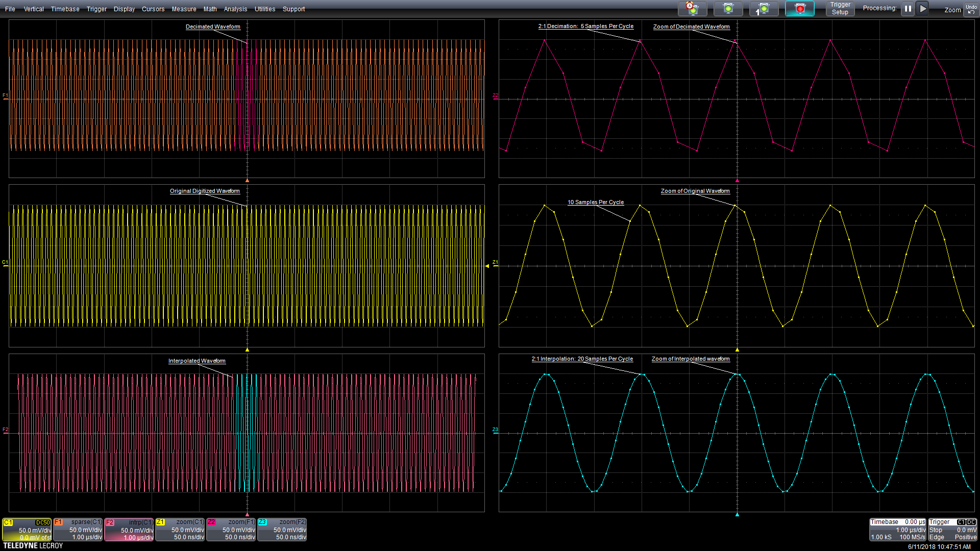Click the Z2 trace indicator on grid edge
The image size is (980, 551).
pyautogui.click(x=495, y=96)
